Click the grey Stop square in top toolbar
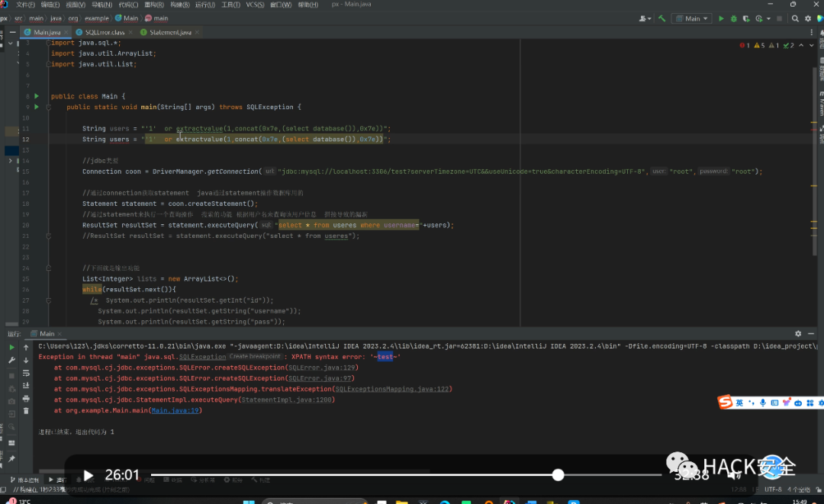 pos(779,18)
